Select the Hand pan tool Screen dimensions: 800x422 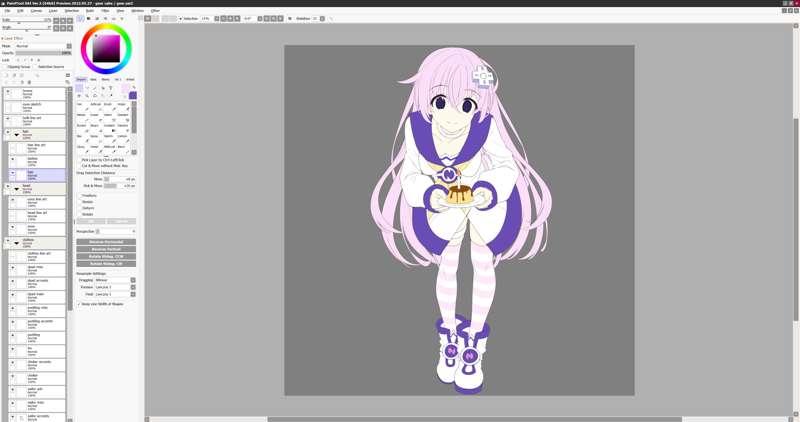pyautogui.click(x=103, y=95)
